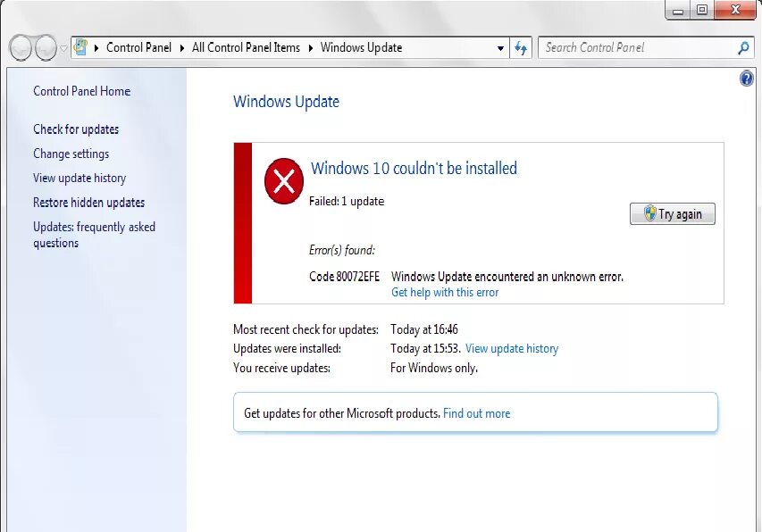The image size is (762, 532).
Task: Open View update history in sidebar
Action: [80, 179]
